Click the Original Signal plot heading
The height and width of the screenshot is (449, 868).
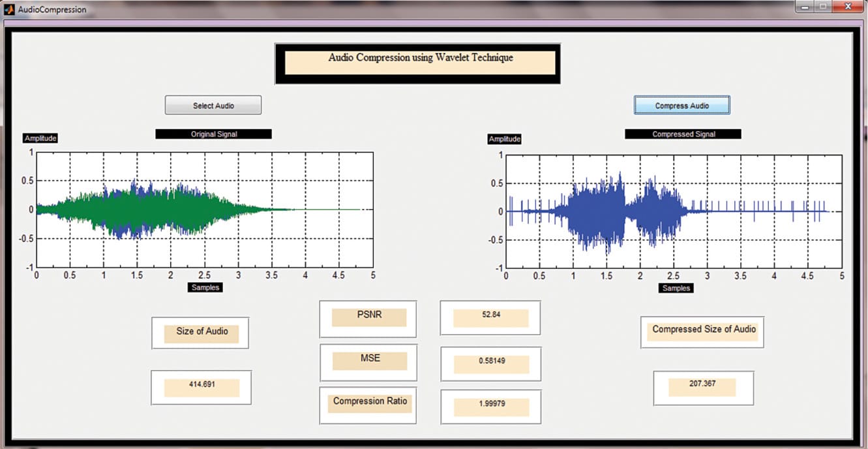(213, 134)
